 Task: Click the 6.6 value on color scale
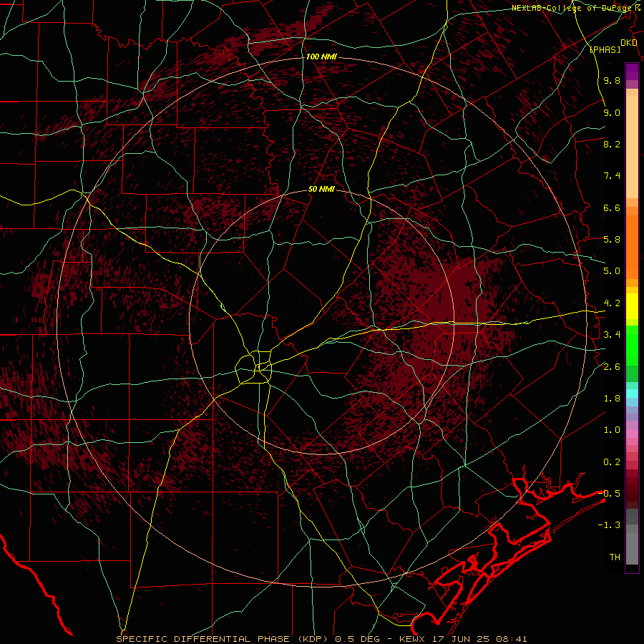(x=612, y=208)
